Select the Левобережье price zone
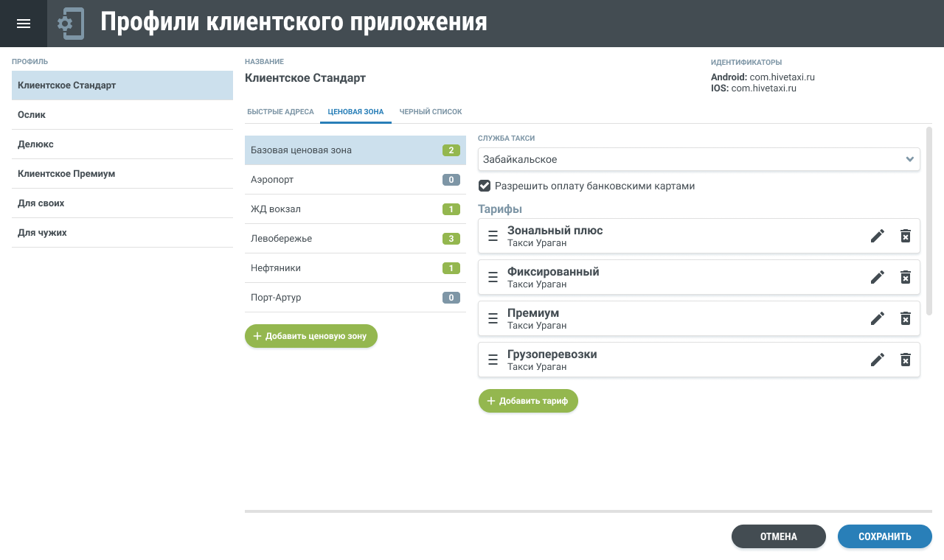 355,239
